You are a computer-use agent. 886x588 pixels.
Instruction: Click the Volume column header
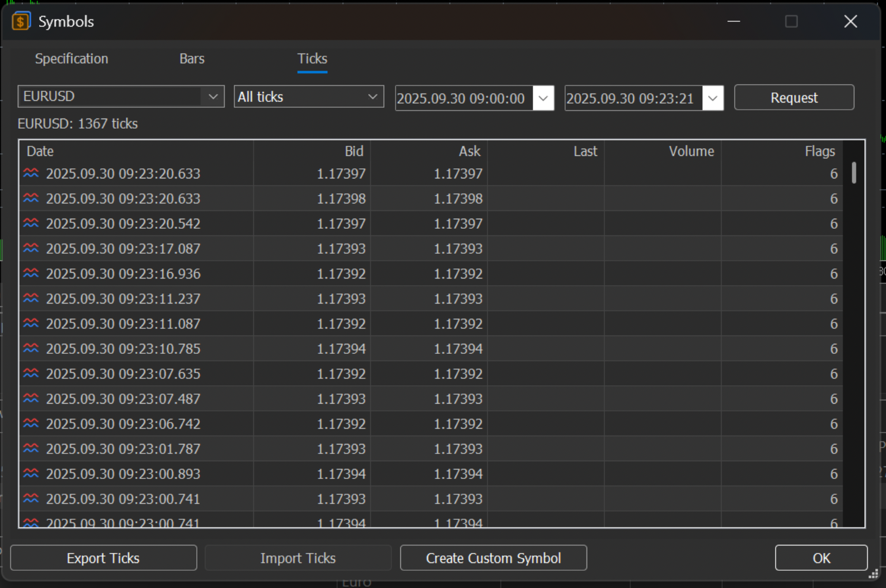tap(663, 151)
